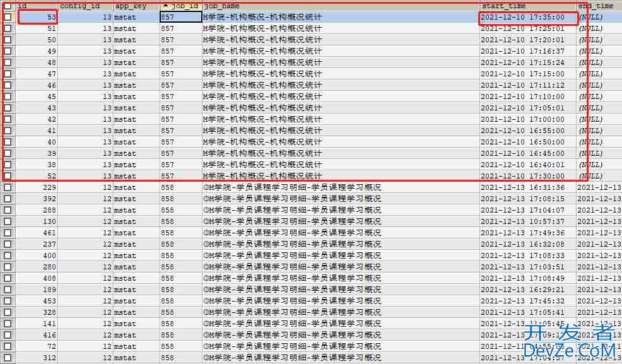Click the job_name column header
622x364 pixels.
(341, 6)
